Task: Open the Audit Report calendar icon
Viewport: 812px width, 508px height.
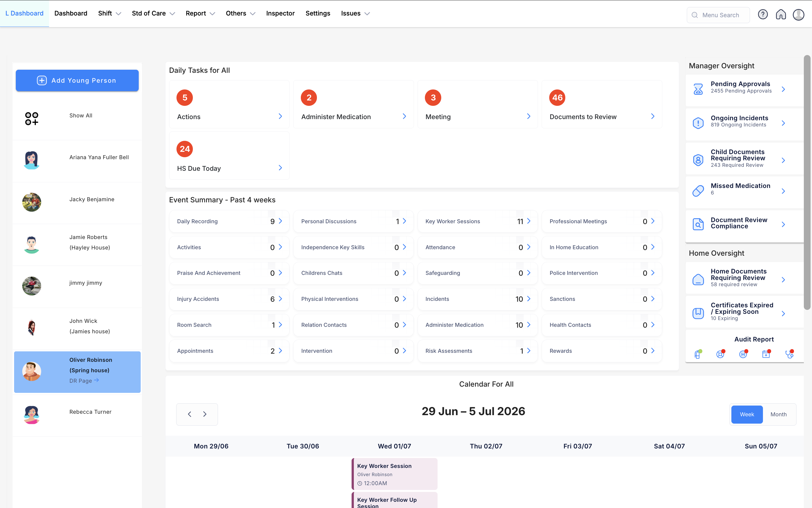Action: (x=766, y=354)
